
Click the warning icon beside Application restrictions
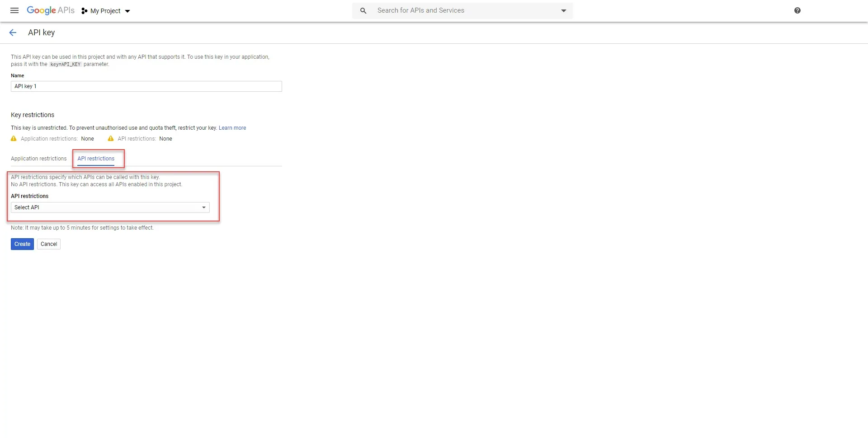tap(13, 139)
